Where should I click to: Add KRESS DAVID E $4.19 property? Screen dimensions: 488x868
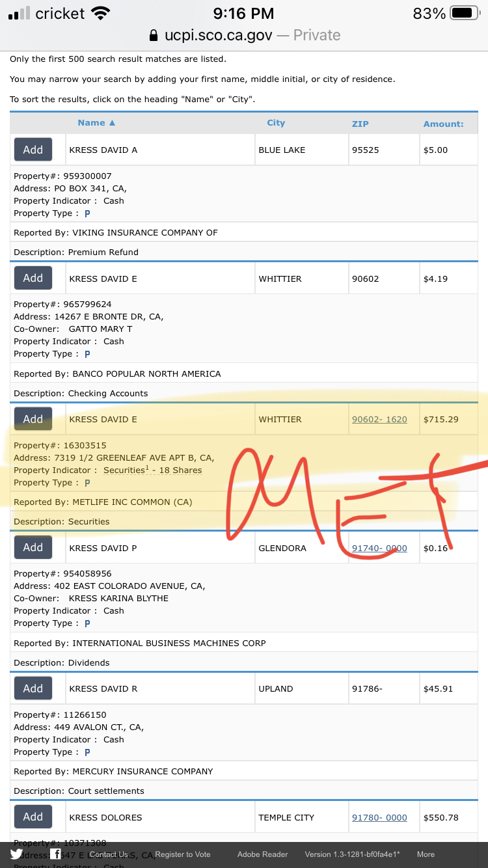coord(33,278)
